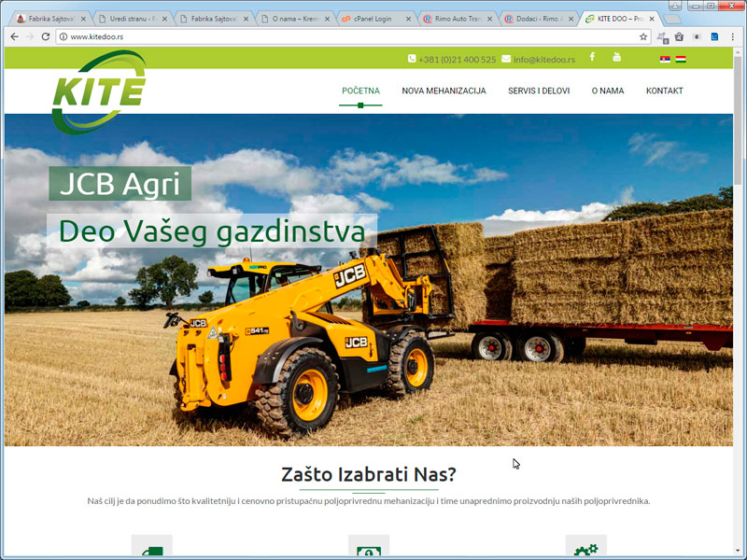Click the KITE logo

[x=99, y=91]
